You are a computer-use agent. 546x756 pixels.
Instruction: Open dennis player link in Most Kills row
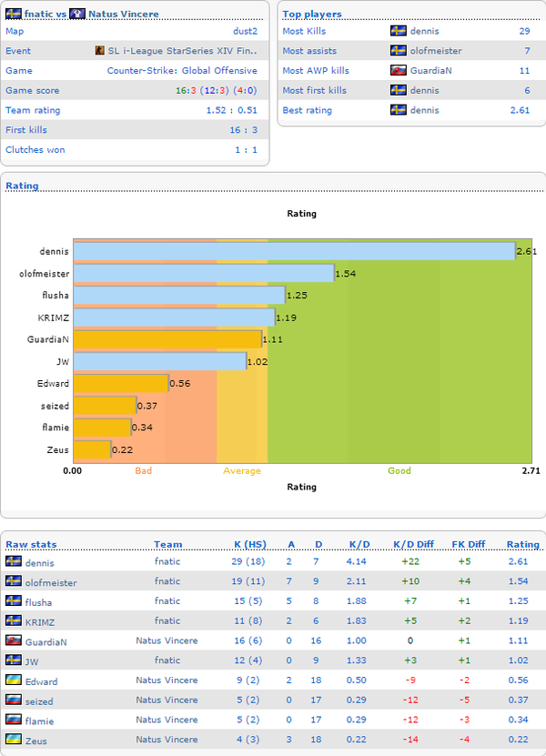point(424,31)
